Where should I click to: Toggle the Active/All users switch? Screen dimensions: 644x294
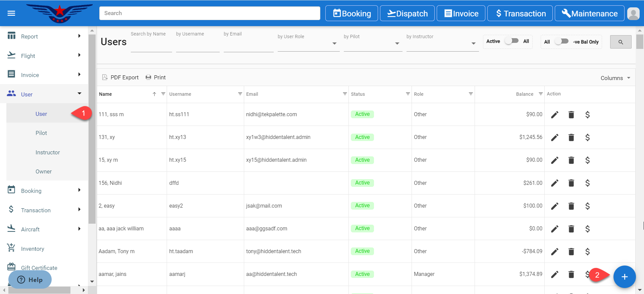pos(512,41)
